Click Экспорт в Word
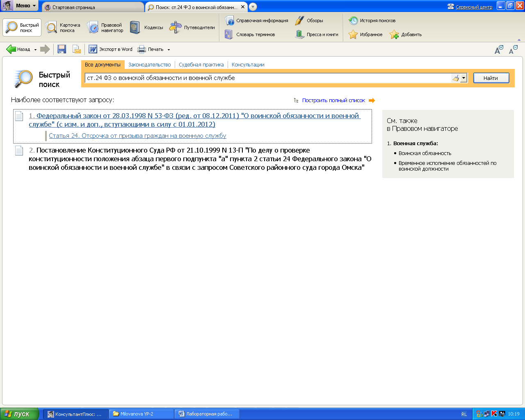 click(110, 49)
